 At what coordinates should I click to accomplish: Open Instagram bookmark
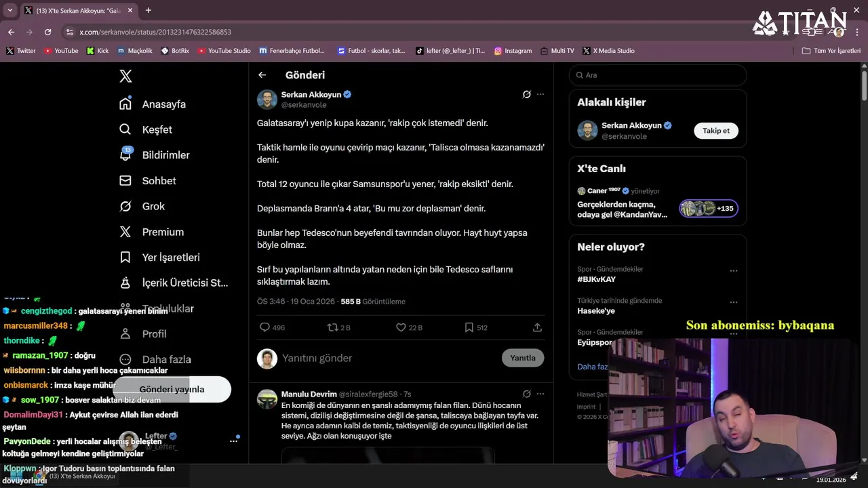coord(513,51)
